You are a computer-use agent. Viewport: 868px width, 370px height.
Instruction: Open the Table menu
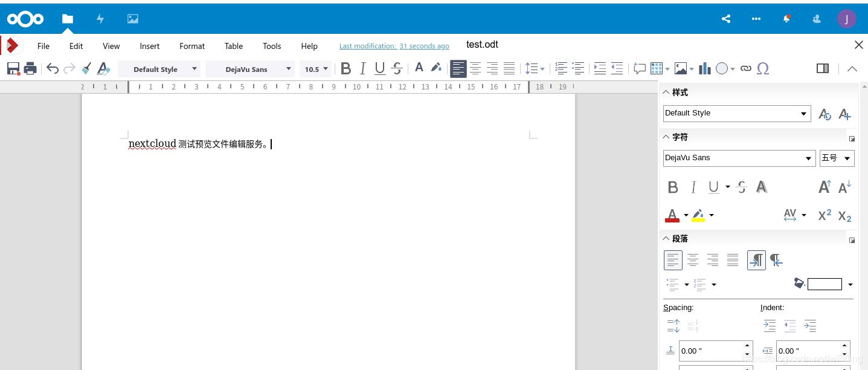(x=234, y=46)
